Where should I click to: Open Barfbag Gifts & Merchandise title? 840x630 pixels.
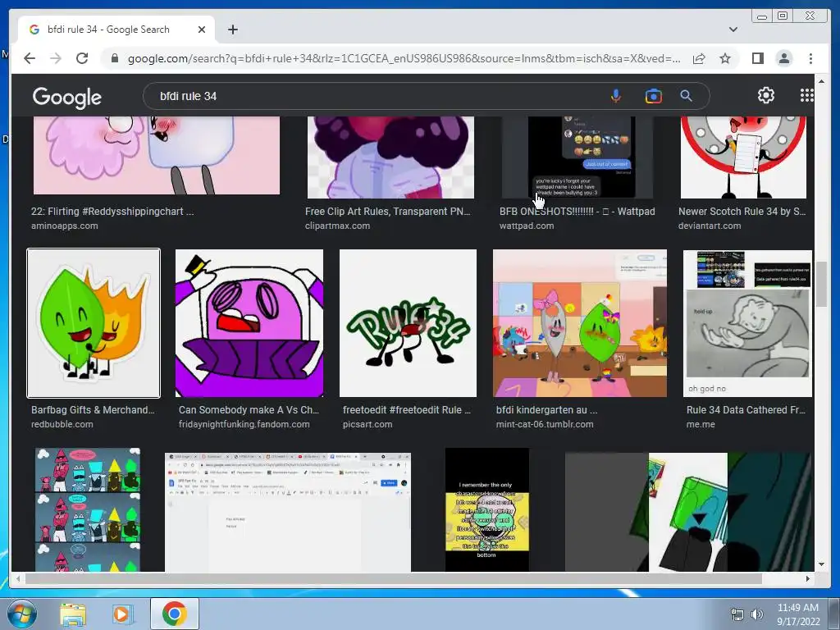(93, 410)
